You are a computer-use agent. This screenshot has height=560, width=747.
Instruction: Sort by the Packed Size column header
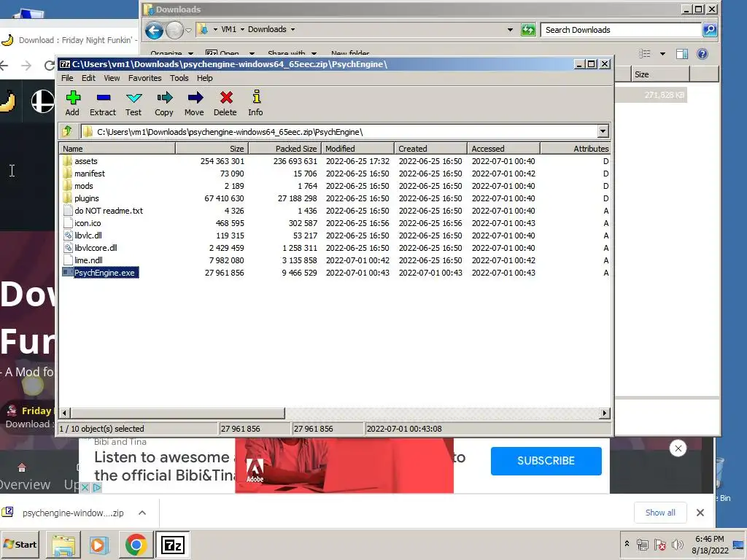(285, 149)
